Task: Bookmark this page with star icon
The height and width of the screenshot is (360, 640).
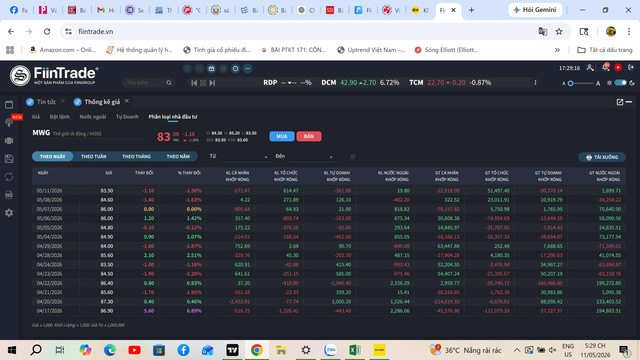Action: (559, 31)
